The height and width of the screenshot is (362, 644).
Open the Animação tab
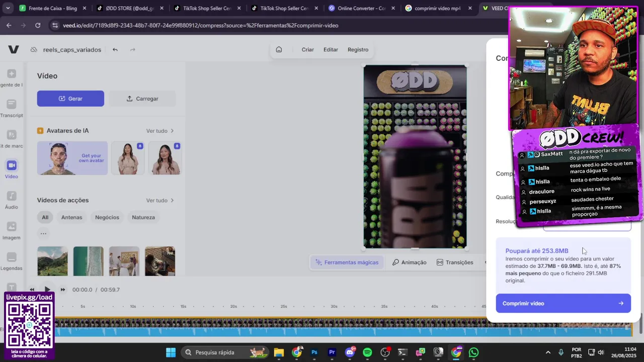click(409, 262)
